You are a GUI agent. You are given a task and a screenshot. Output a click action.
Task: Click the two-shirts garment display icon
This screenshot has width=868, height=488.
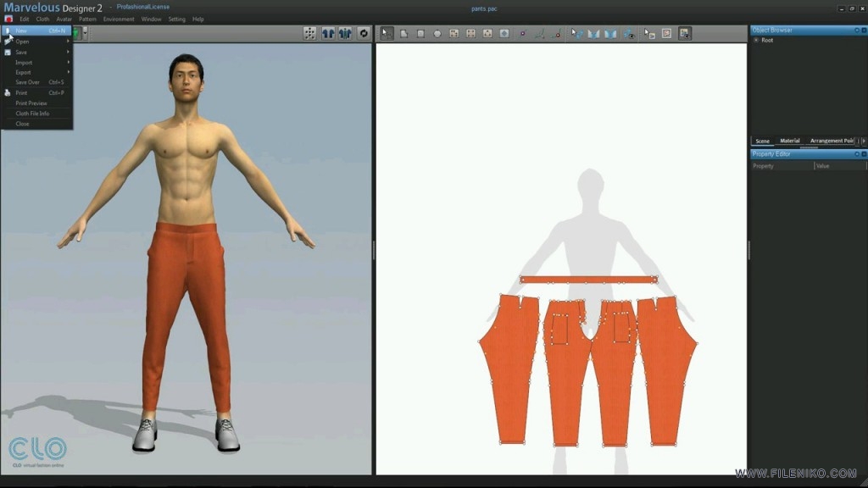[328, 34]
